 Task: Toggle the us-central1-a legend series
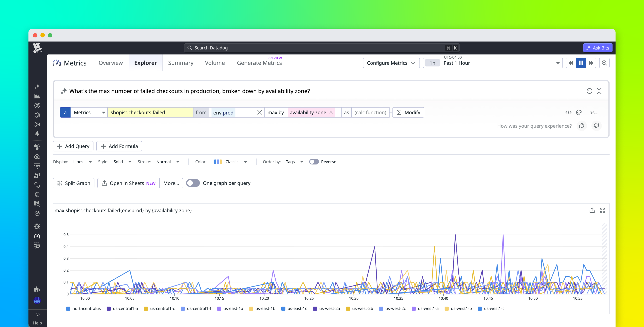122,309
